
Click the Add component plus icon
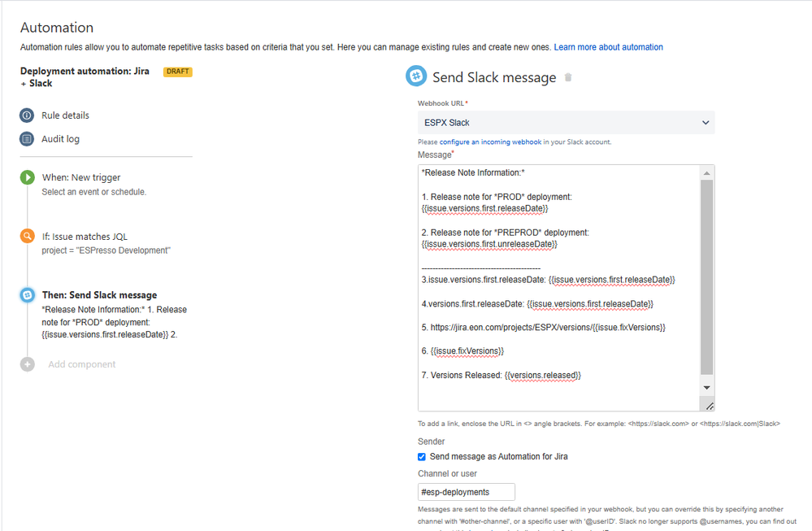[x=28, y=364]
